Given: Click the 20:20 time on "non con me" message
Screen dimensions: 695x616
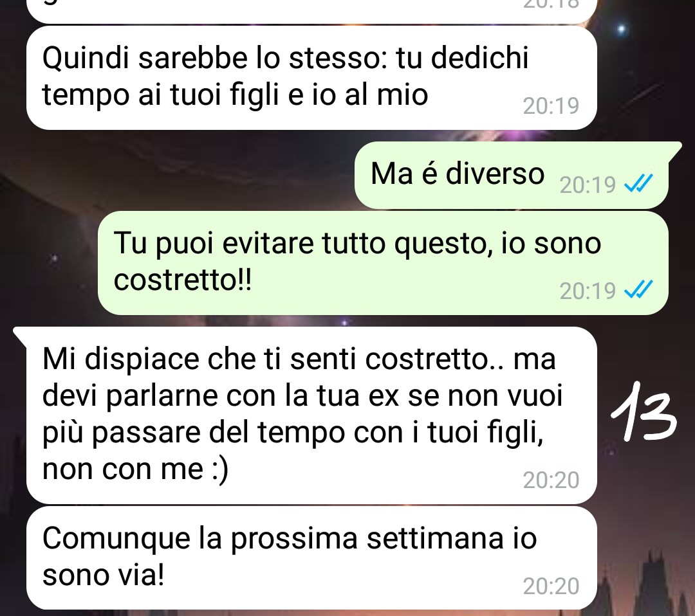Looking at the screenshot, I should [551, 480].
